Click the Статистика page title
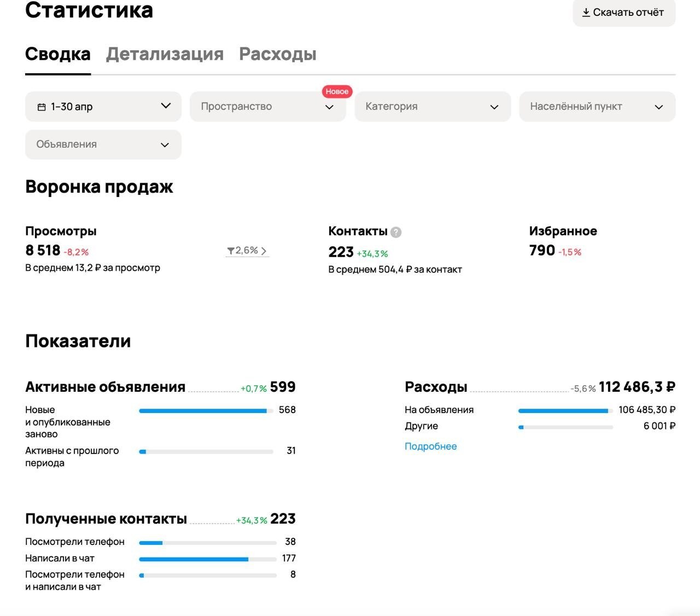 tap(89, 10)
